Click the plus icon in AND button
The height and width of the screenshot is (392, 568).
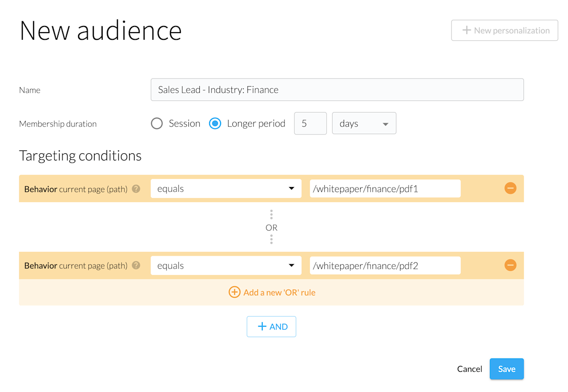(x=262, y=327)
